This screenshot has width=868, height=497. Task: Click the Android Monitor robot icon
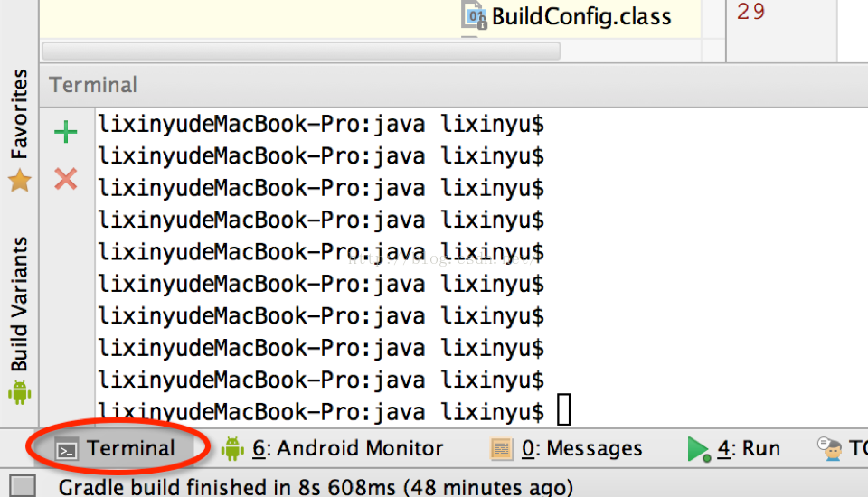click(x=232, y=448)
